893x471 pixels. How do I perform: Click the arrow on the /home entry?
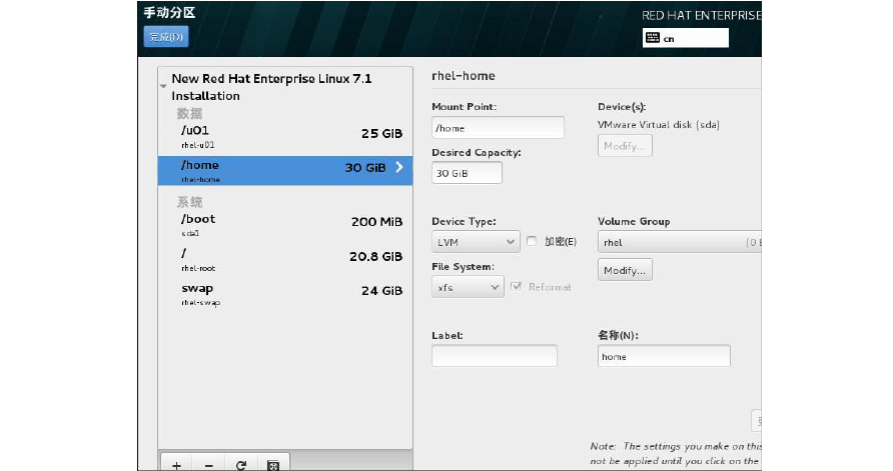(x=399, y=168)
